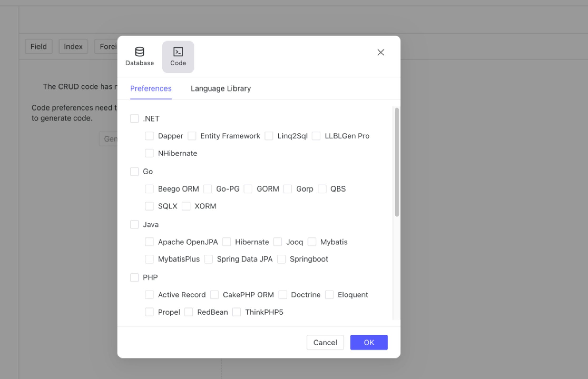Screen dimensions: 588x379
Task: Enable the GORM checkbox
Action: (x=248, y=189)
